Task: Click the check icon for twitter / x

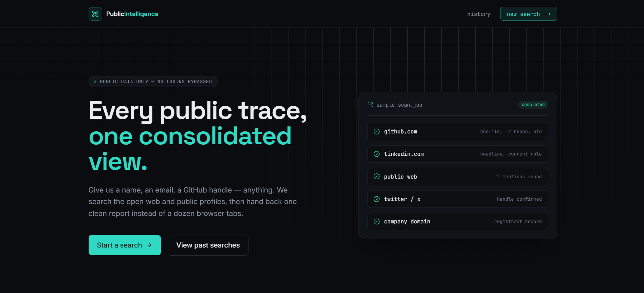Action: [376, 199]
